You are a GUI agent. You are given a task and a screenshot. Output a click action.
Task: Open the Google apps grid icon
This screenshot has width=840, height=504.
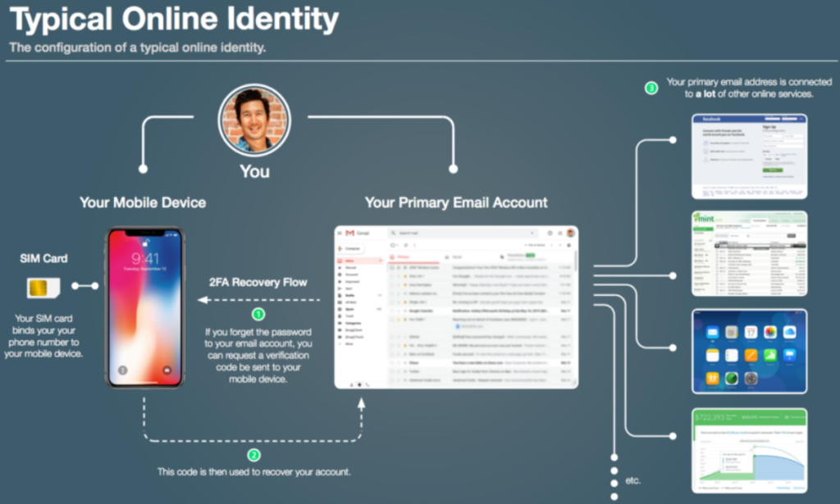tap(560, 233)
